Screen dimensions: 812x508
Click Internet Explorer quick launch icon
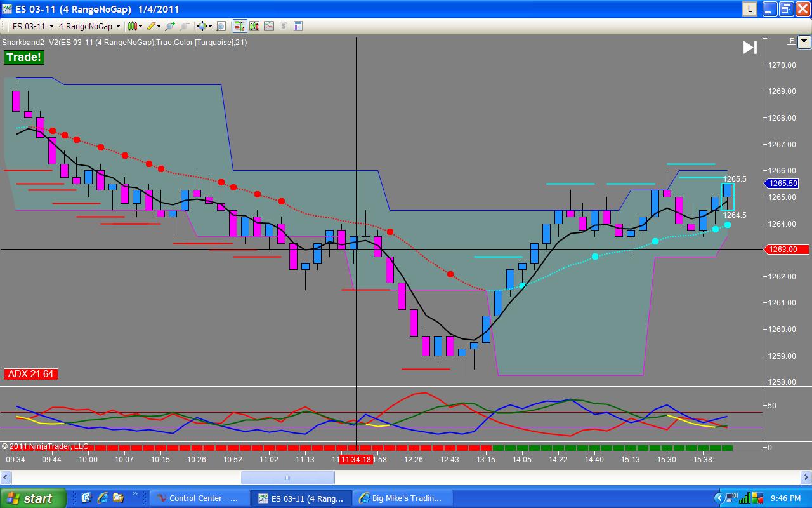103,498
